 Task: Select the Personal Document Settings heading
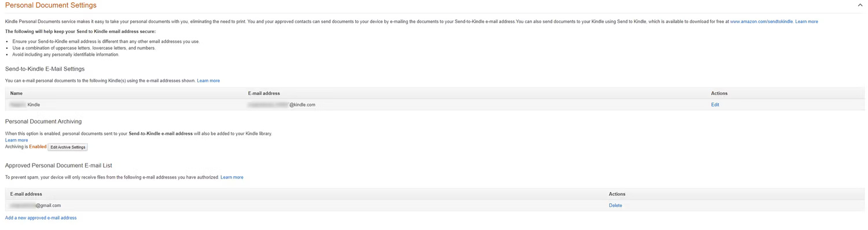click(x=51, y=5)
